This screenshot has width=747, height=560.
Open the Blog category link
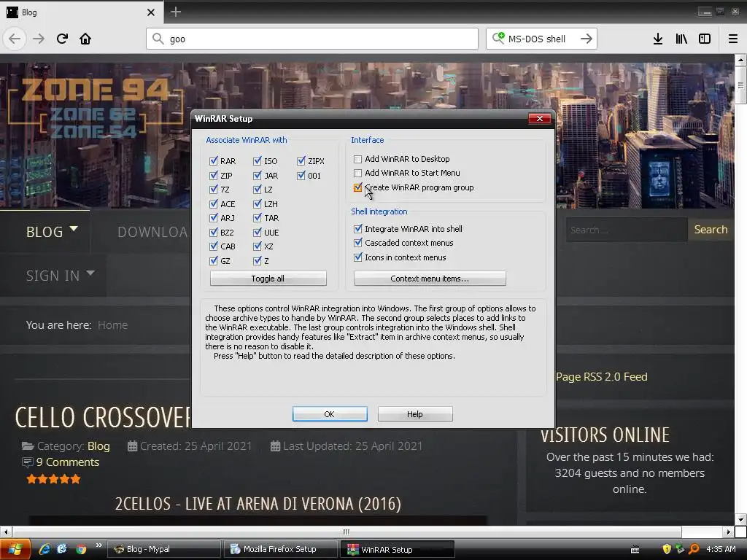[x=98, y=446]
